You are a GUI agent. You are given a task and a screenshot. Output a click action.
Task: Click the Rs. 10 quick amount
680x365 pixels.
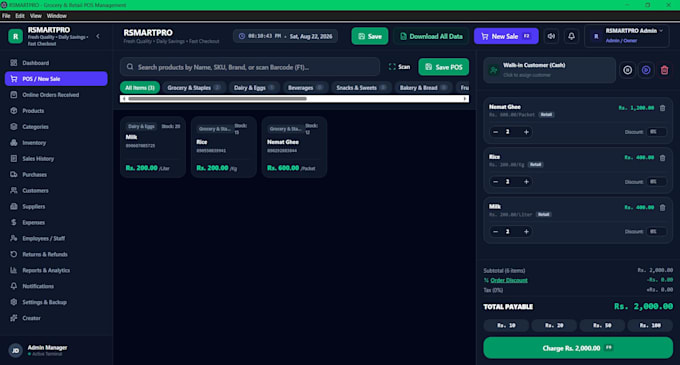pyautogui.click(x=506, y=325)
